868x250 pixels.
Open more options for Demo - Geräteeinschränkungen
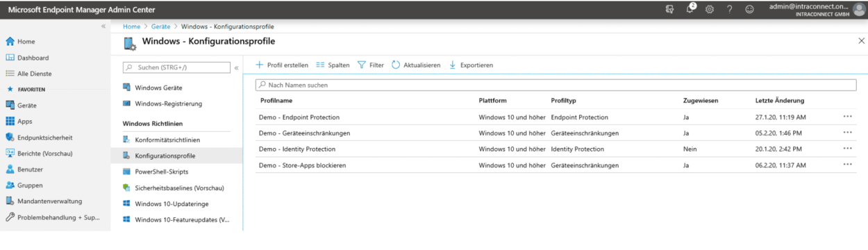(x=847, y=133)
